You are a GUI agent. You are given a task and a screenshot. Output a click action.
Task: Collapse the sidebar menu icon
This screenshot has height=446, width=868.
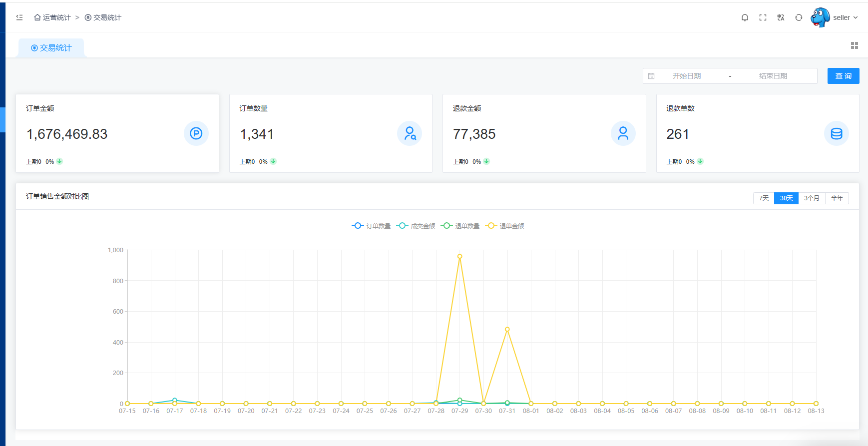(19, 17)
